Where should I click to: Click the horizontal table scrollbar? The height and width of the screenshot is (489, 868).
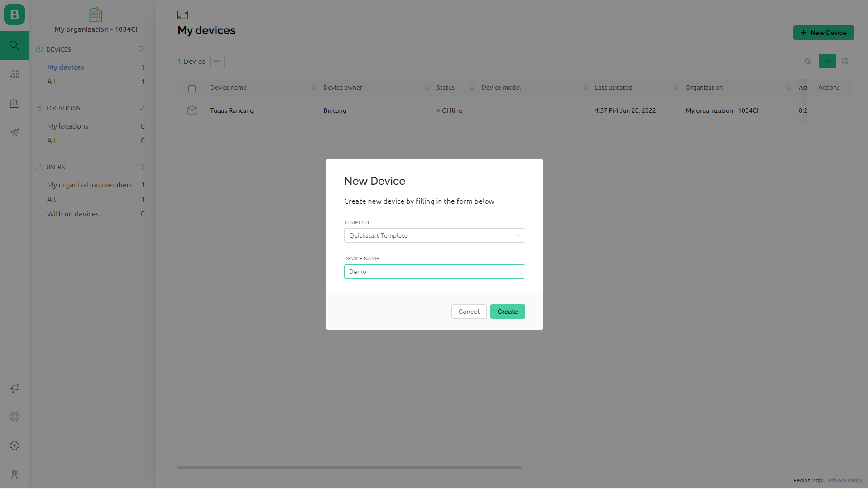tap(349, 467)
